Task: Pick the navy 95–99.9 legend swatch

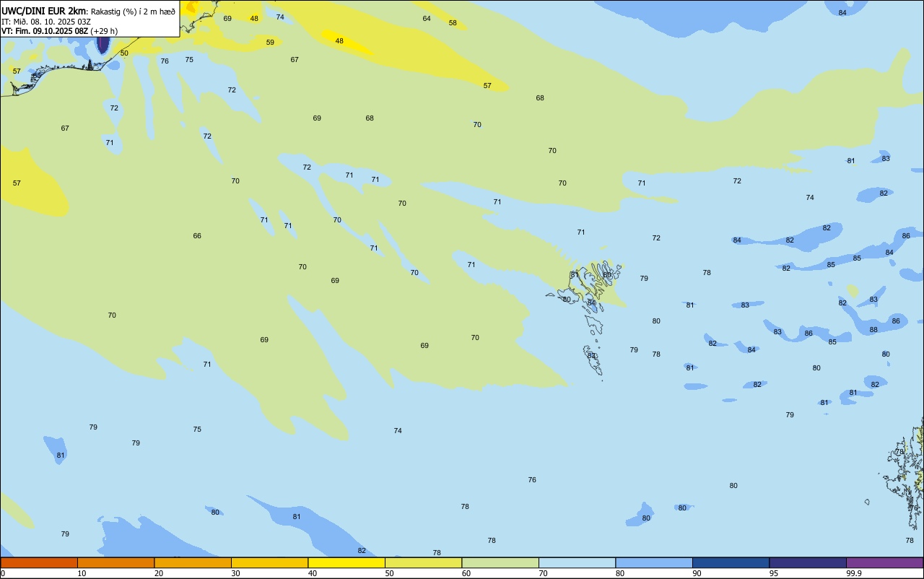Action: (x=808, y=562)
